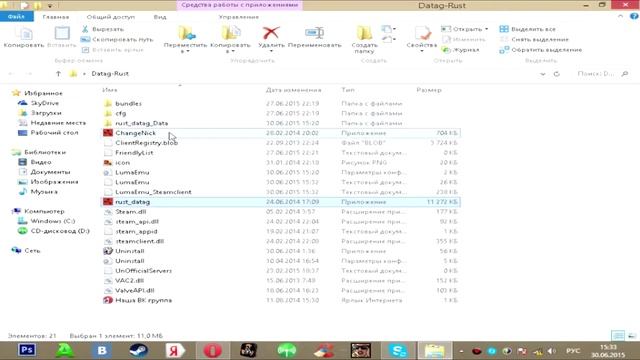Click Обратить выделение button
The image size is (640, 360).
pyautogui.click(x=541, y=50)
